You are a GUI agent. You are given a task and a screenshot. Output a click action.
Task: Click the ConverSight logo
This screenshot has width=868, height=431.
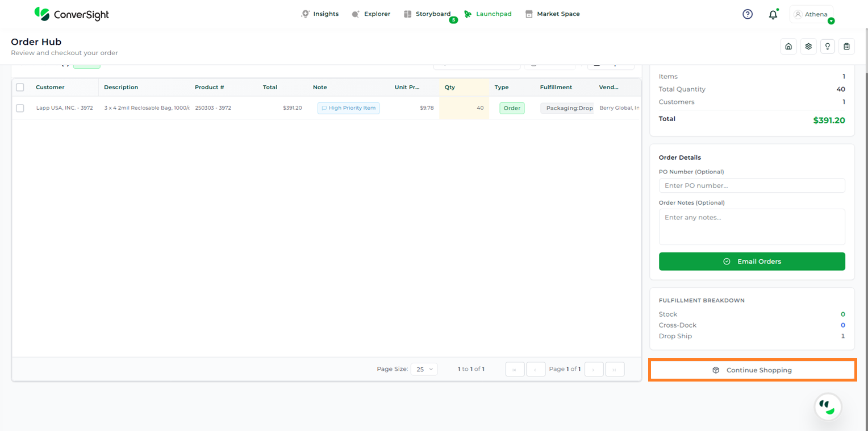(72, 14)
